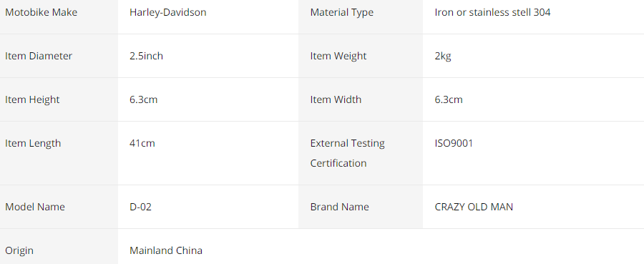Click the Item Diameter label
The width and height of the screenshot is (644, 264).
click(x=39, y=56)
